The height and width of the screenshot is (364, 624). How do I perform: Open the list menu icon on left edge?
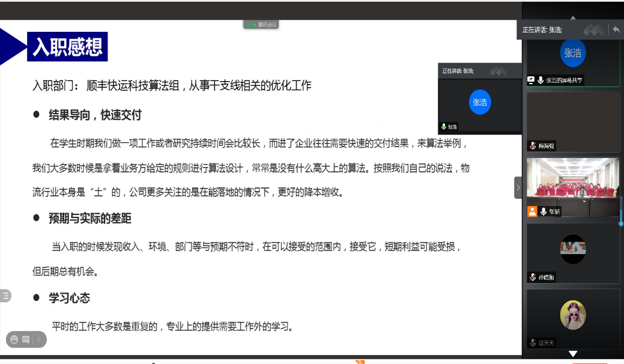pos(5,295)
